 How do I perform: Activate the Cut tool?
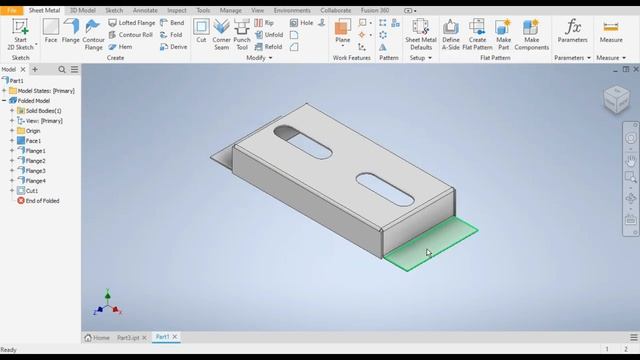(x=201, y=31)
